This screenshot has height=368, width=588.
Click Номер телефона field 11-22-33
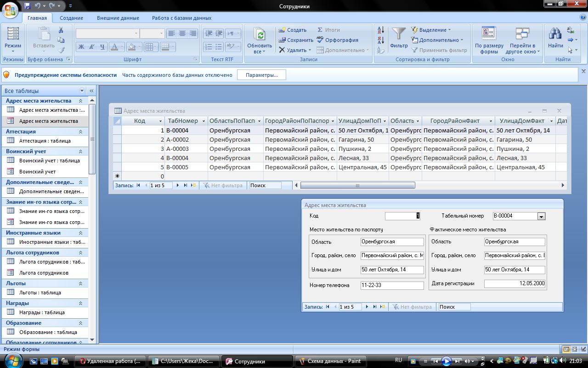pyautogui.click(x=392, y=285)
